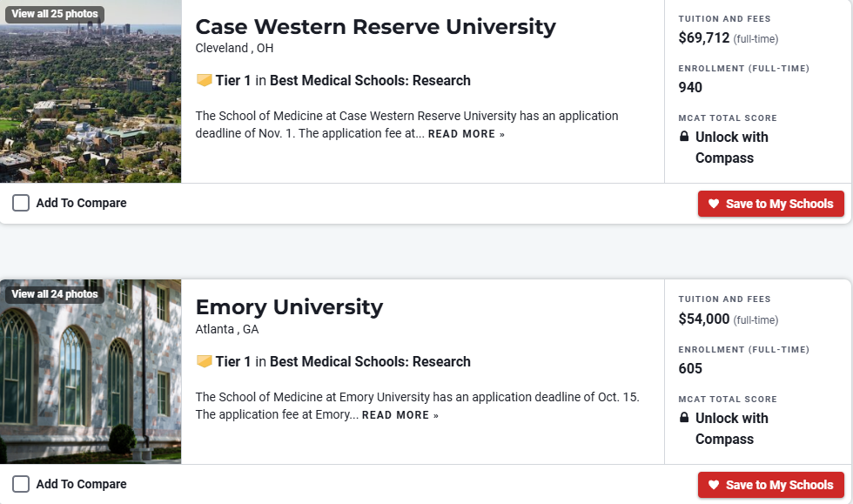Check Add To Compare for Case Western Reserve
The height and width of the screenshot is (504, 853).
click(21, 203)
